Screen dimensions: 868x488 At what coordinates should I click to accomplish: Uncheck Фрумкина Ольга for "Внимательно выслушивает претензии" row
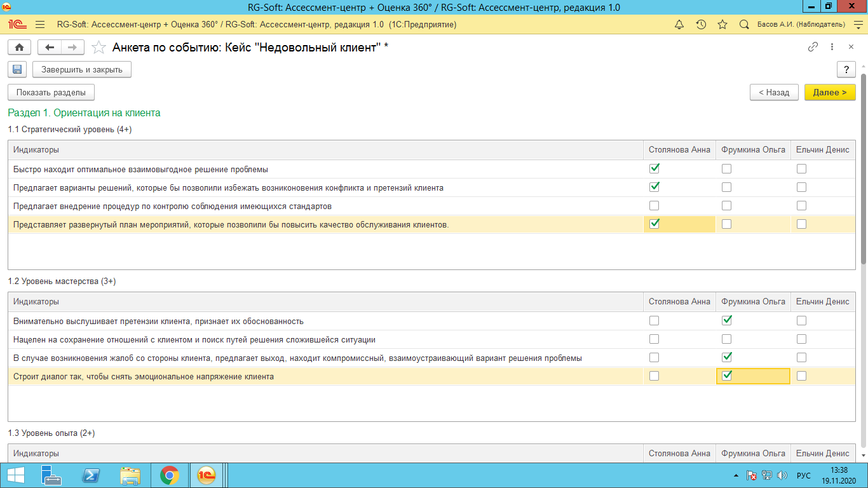(726, 320)
